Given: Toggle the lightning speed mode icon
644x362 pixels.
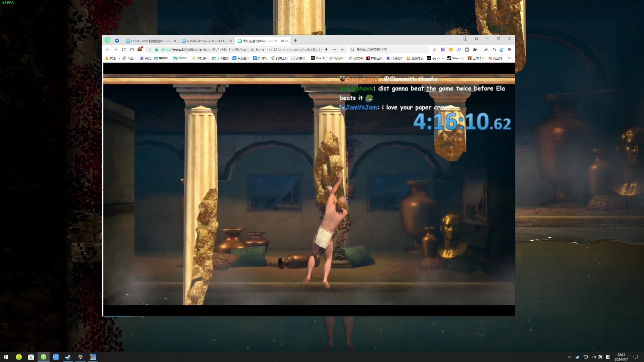Looking at the screenshot, I should click(326, 50).
